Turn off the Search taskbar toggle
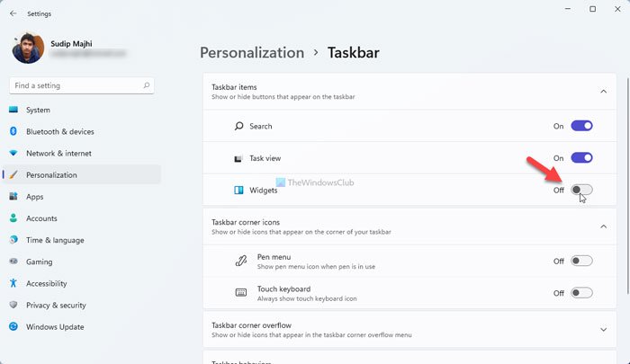This screenshot has height=364, width=630. (581, 126)
